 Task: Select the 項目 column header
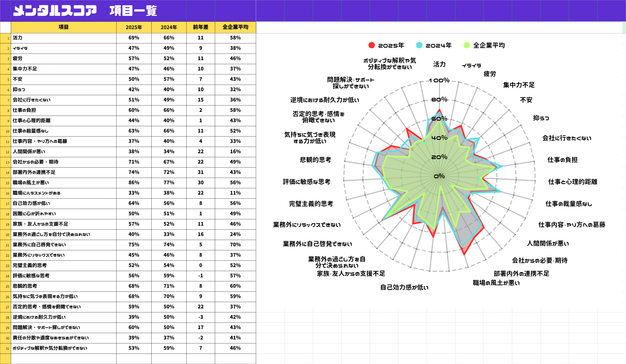pos(64,27)
